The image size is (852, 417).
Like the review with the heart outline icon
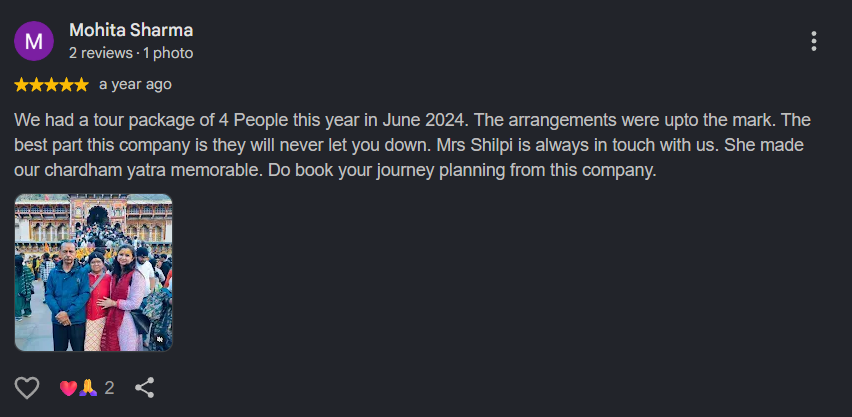point(27,388)
